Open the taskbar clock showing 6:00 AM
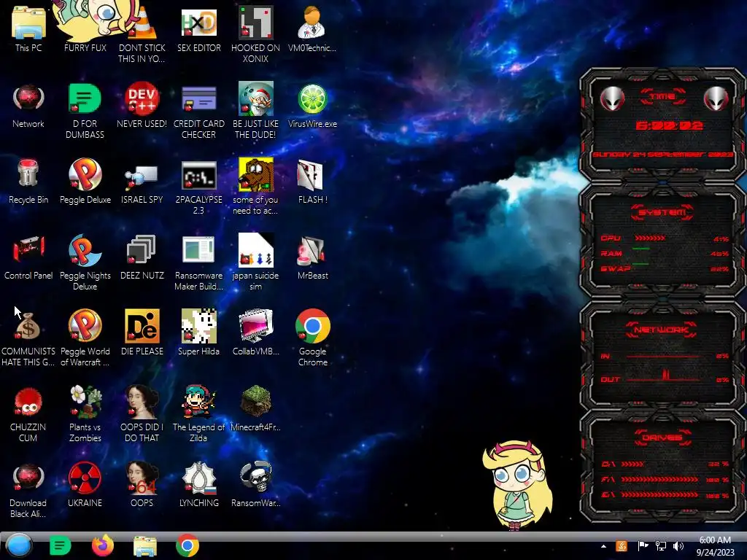 [x=715, y=546]
